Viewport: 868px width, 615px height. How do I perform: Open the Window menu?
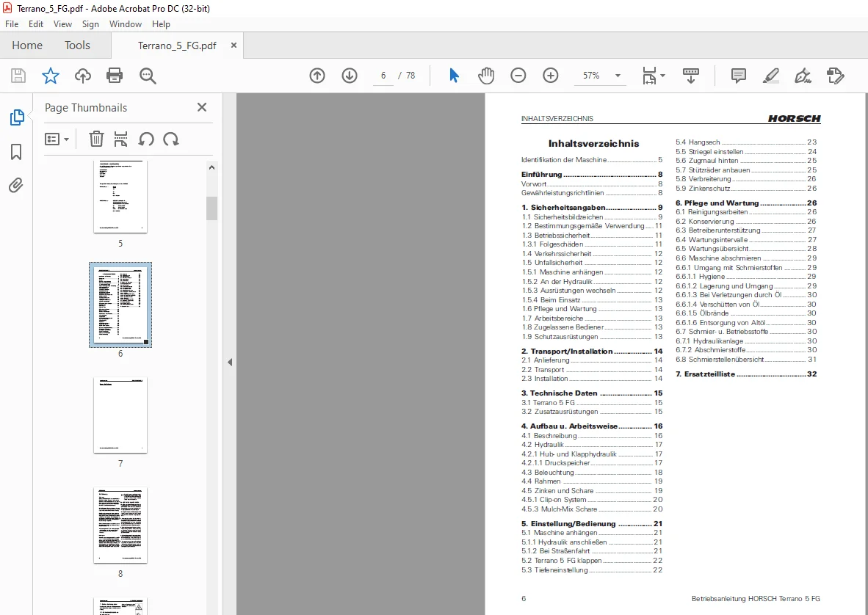coord(125,23)
